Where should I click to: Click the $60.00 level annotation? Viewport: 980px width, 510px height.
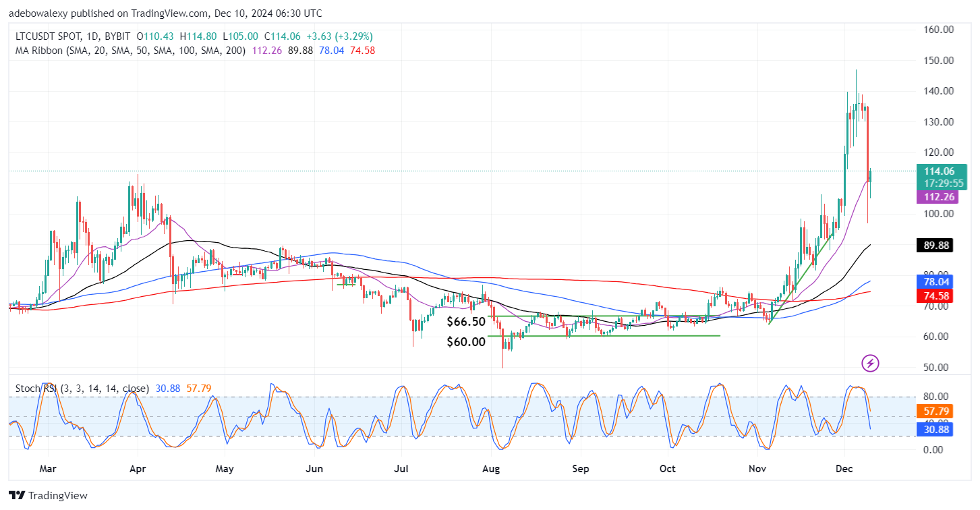466,342
